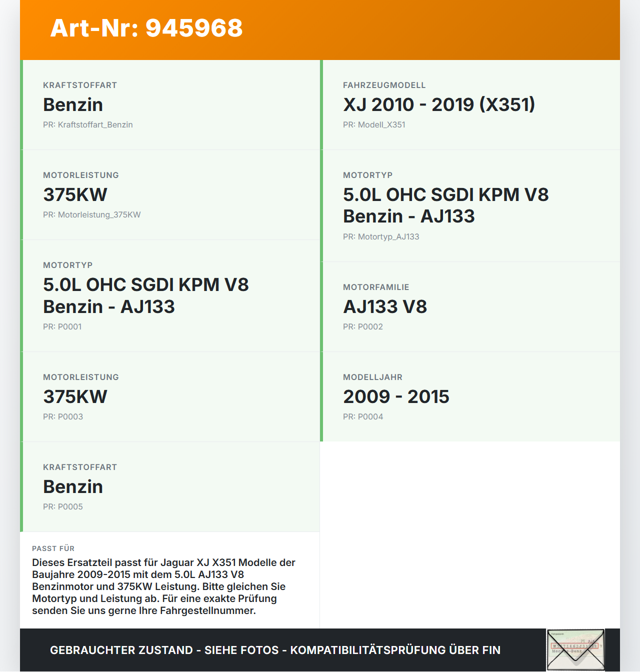The width and height of the screenshot is (640, 672).
Task: Click the PR: Motorleistung_375KW label
Action: tap(92, 214)
